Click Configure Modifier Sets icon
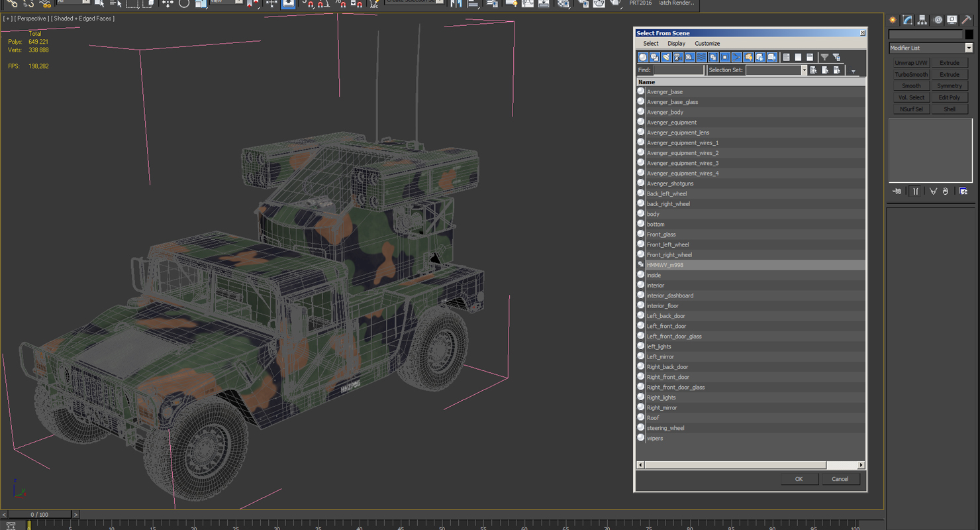 pos(963,191)
